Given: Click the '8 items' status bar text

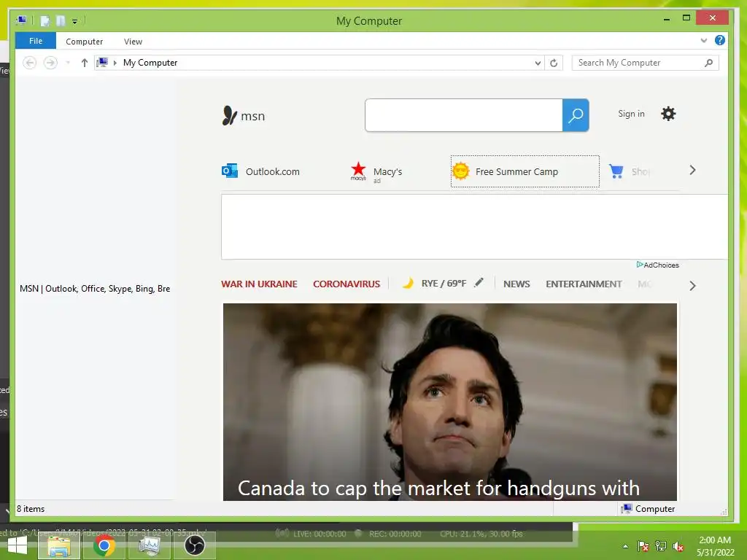Looking at the screenshot, I should 31,508.
